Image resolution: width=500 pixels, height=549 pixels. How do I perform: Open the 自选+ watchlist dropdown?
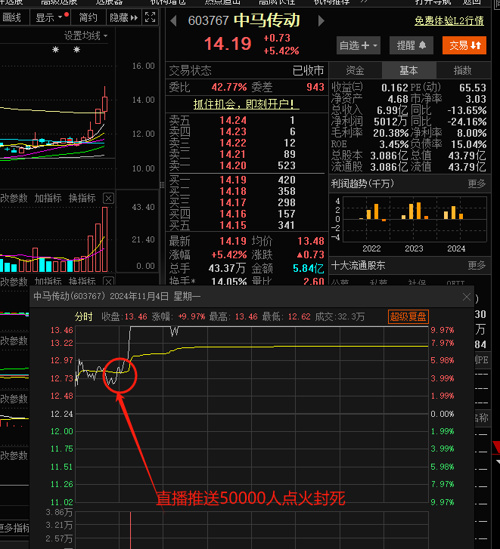click(x=358, y=45)
